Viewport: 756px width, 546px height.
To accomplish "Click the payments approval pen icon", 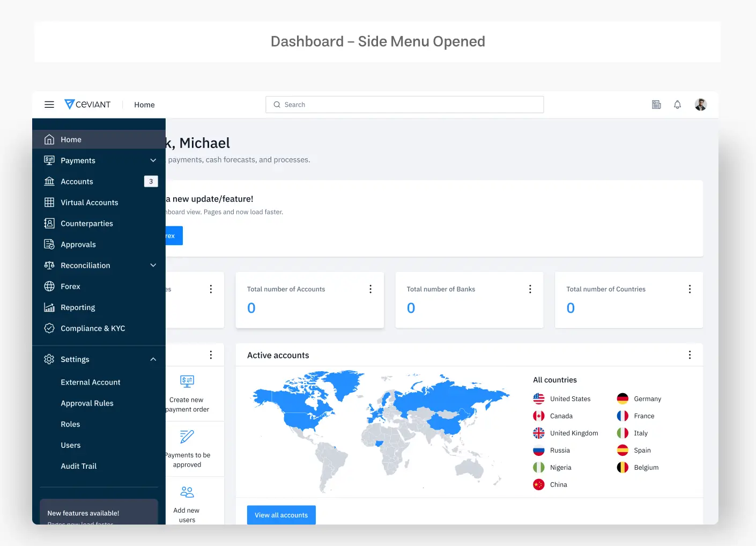I will 187,437.
